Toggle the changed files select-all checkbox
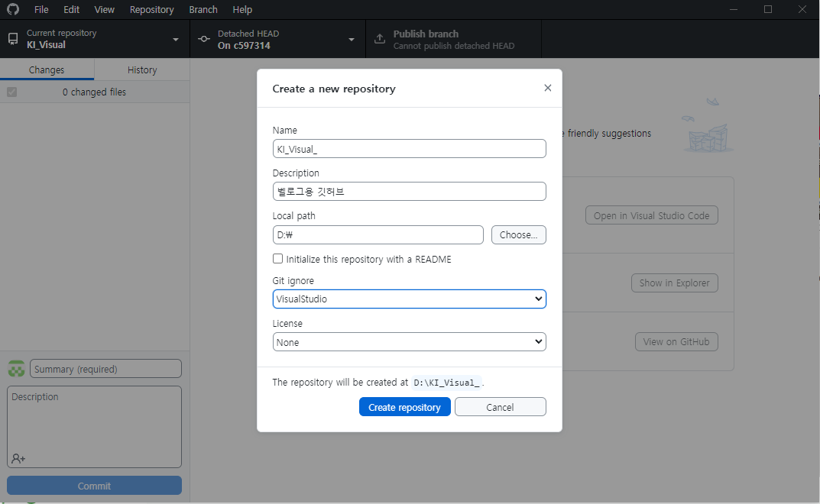820x504 pixels. coord(12,92)
